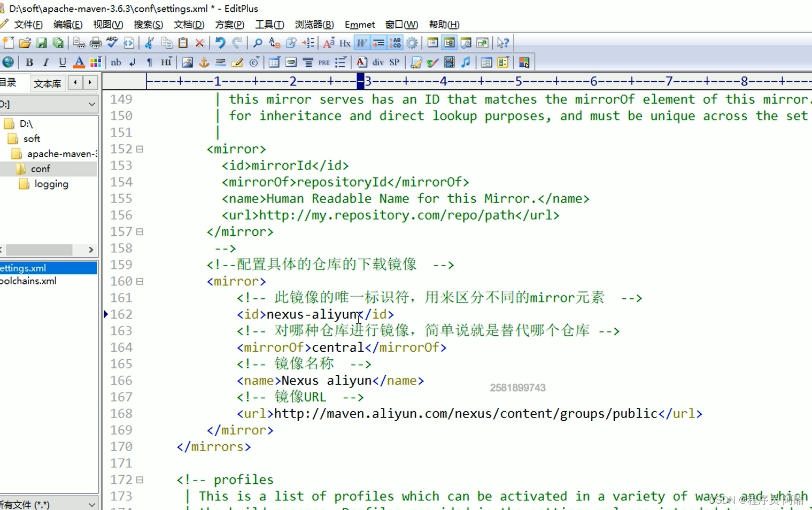The height and width of the screenshot is (510, 812).
Task: Print the document using printer icon
Action: 96,43
